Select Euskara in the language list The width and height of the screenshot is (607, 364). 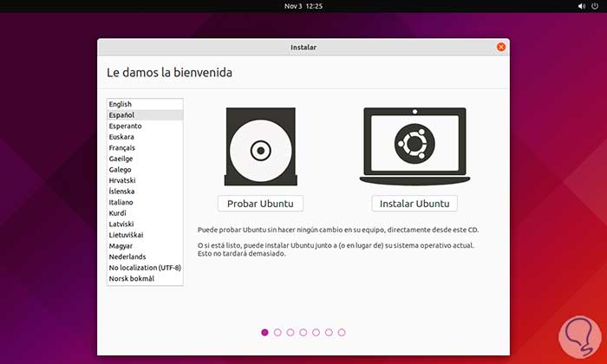pos(145,137)
